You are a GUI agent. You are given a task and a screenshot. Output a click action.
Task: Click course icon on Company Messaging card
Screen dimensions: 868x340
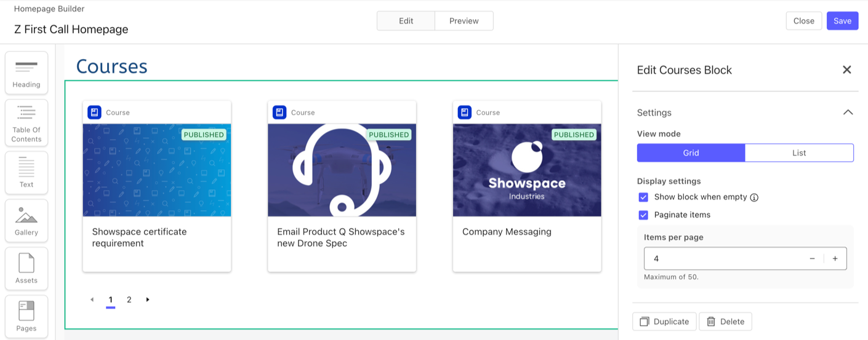point(465,113)
